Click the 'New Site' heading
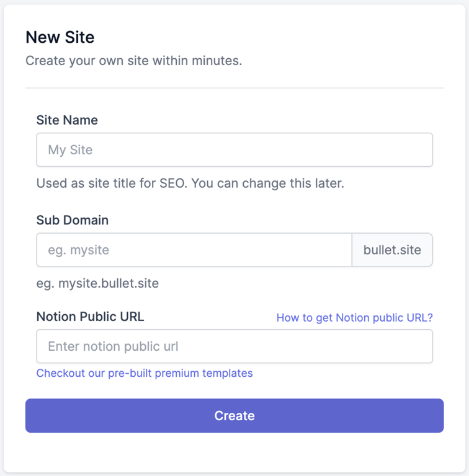469x476 pixels. pos(60,37)
